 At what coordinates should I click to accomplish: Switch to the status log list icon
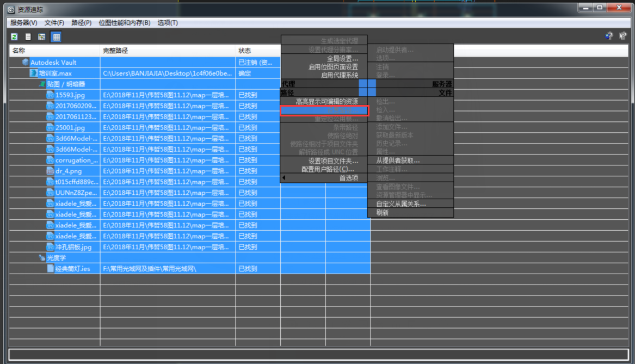[x=28, y=37]
